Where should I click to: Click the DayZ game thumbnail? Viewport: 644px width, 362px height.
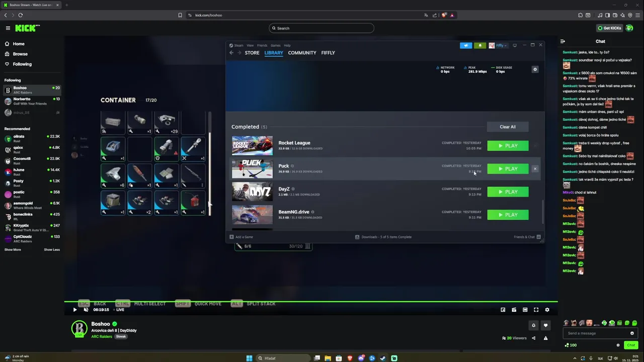coord(252,192)
